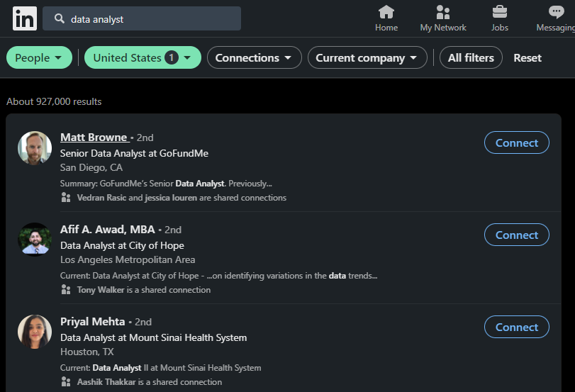Click the LinkedIn logo
The height and width of the screenshot is (392, 575).
tap(25, 18)
